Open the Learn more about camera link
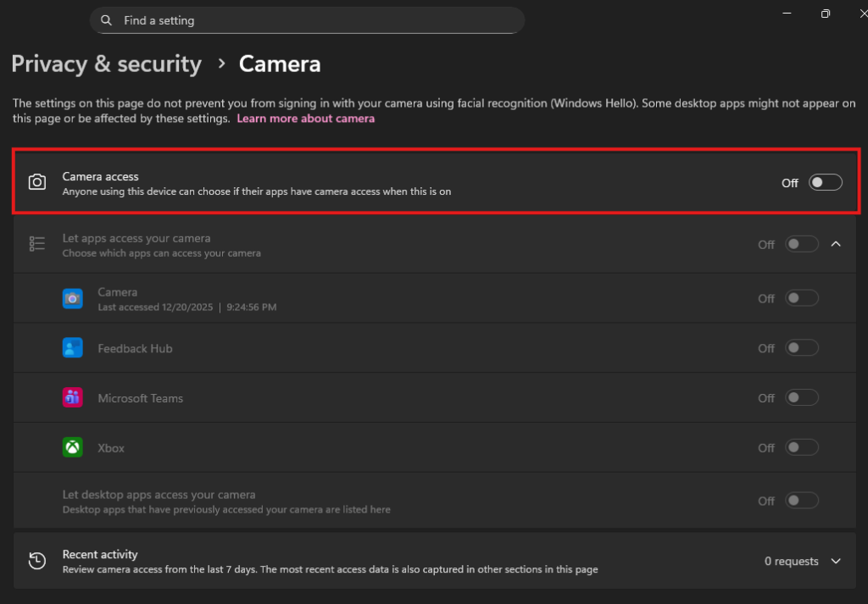The image size is (868, 604). [306, 118]
